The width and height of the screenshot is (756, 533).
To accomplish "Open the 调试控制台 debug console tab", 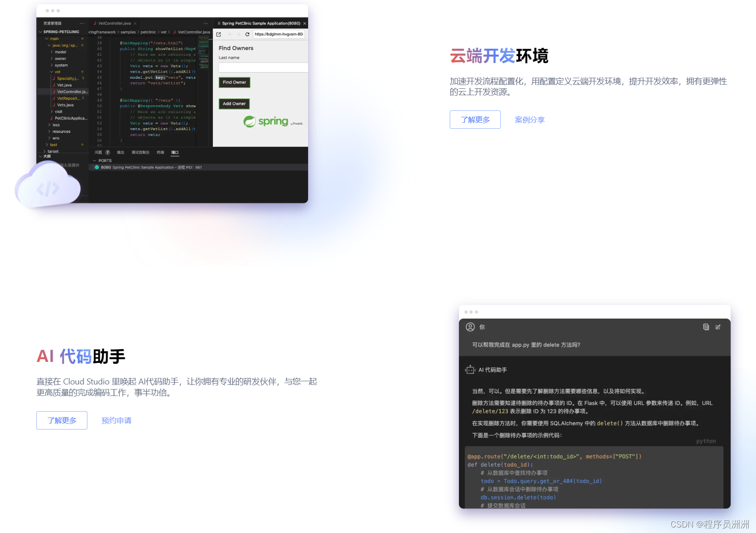I will point(140,152).
